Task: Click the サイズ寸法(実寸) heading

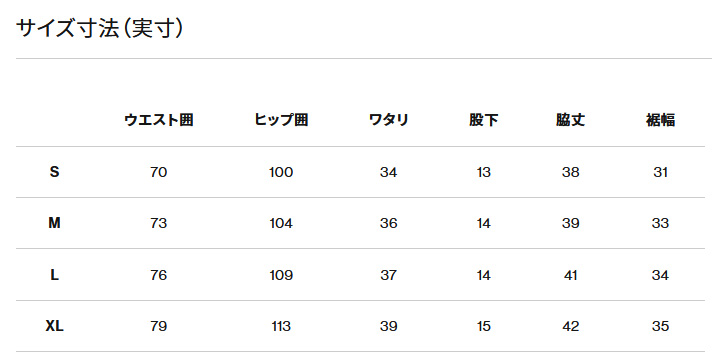Action: click(99, 29)
